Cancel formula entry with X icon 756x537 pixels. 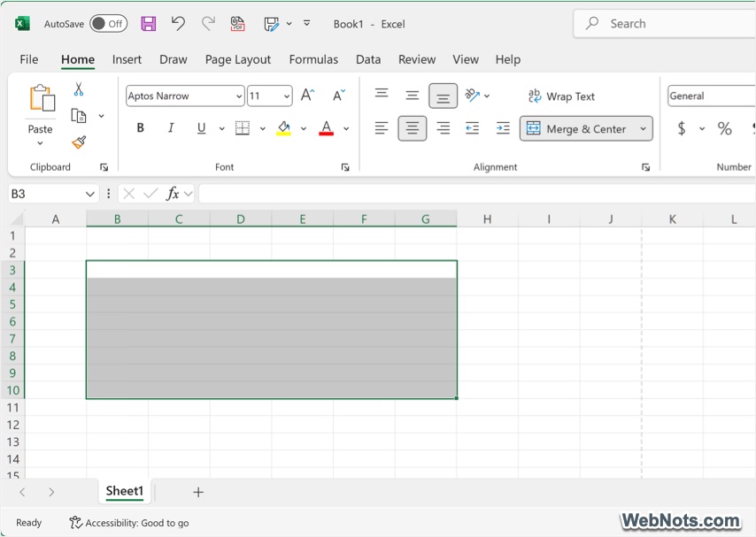coord(128,194)
